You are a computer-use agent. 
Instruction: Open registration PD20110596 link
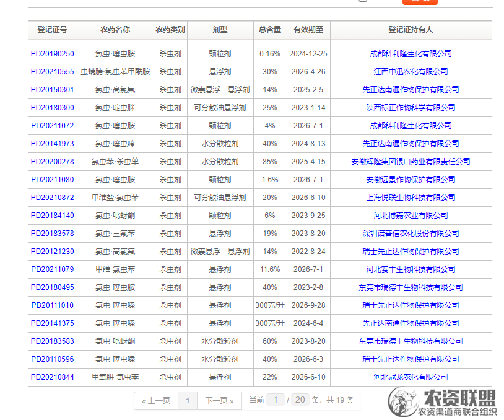point(53,359)
